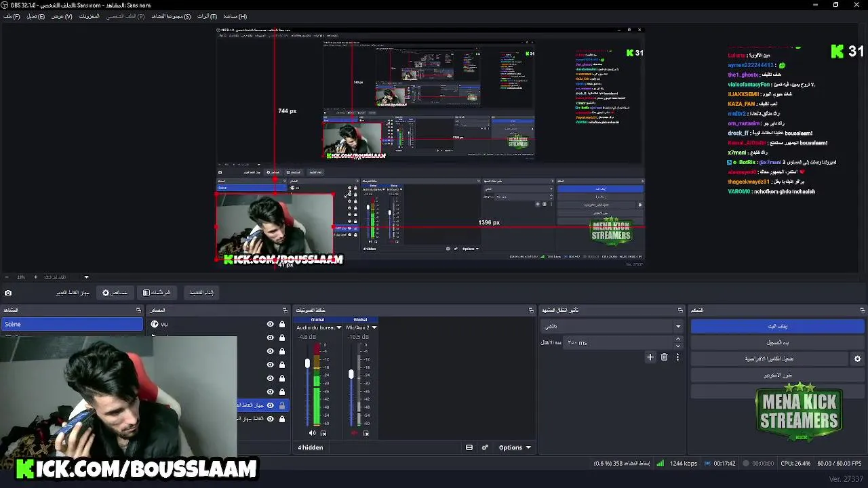
Task: Click the transition duration ms field
Action: [618, 342]
